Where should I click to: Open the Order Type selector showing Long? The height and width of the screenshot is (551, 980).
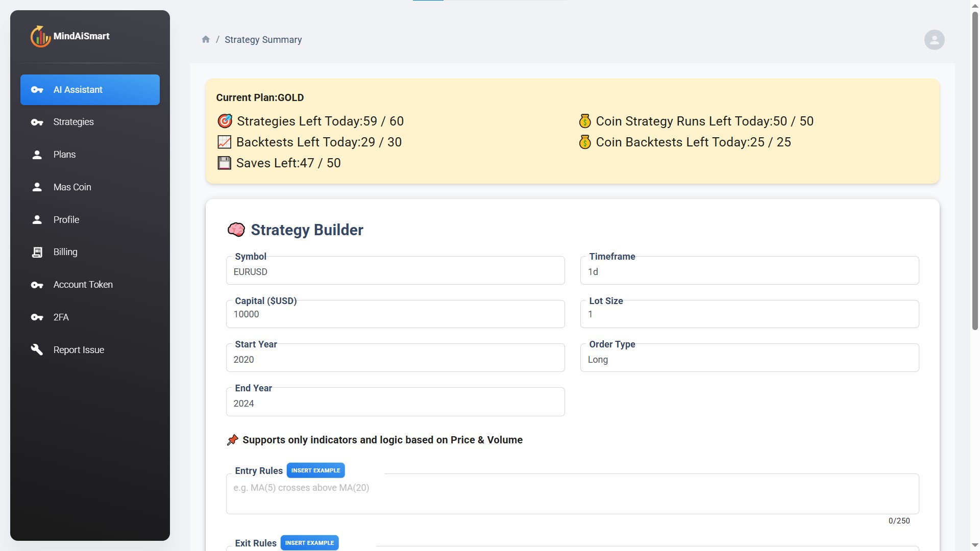(749, 358)
